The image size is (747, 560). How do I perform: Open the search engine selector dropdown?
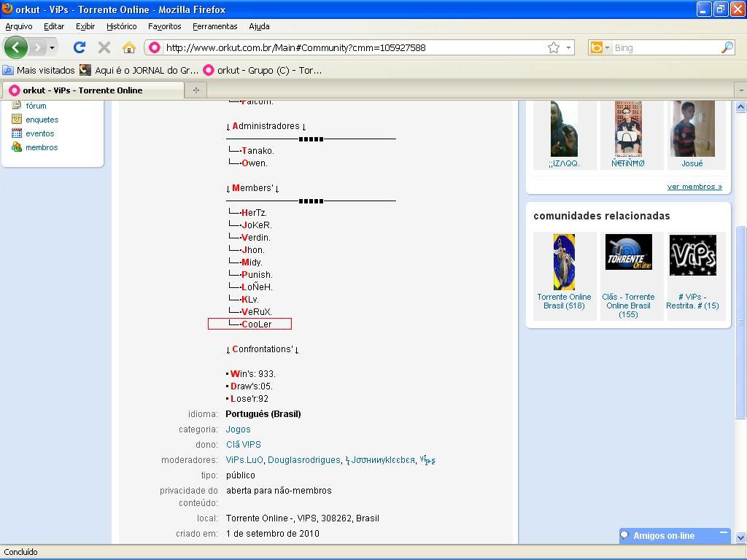(600, 47)
